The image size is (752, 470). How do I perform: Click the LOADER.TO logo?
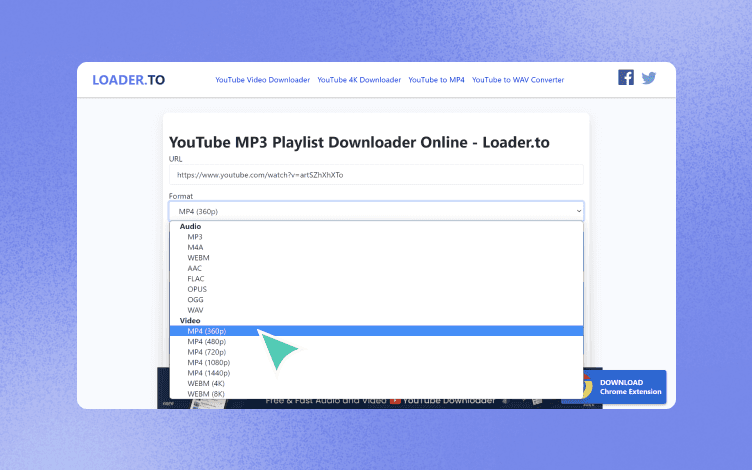coord(129,80)
